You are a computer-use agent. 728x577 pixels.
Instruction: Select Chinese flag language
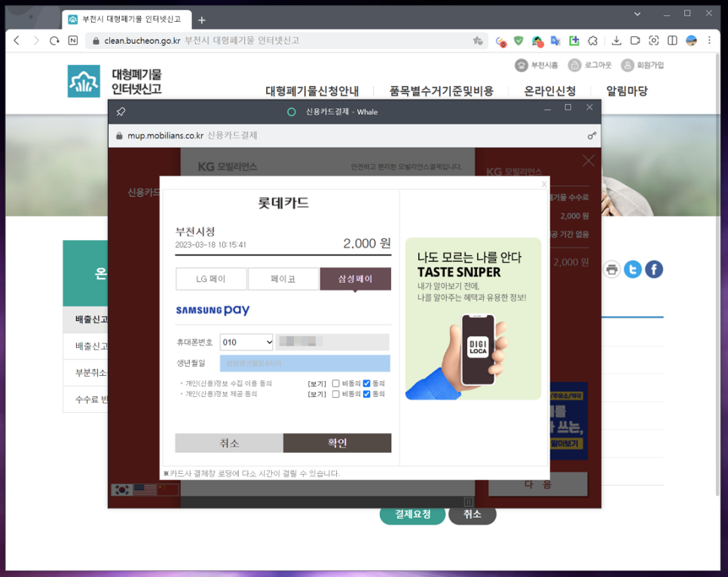(x=168, y=490)
